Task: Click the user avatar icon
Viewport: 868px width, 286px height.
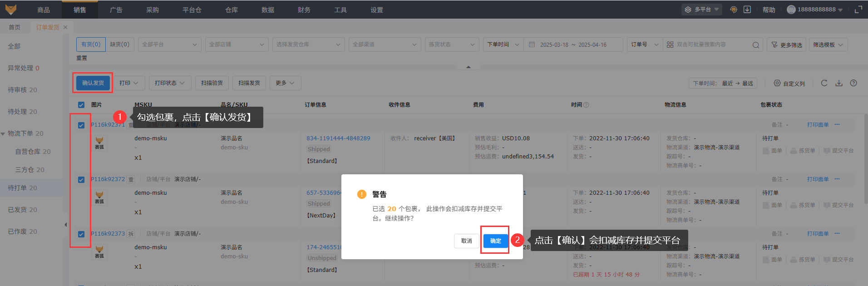Action: 791,10
